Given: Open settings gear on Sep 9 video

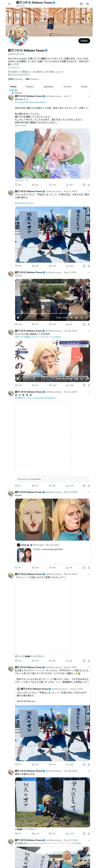Looking at the screenshot, I should (76, 317).
